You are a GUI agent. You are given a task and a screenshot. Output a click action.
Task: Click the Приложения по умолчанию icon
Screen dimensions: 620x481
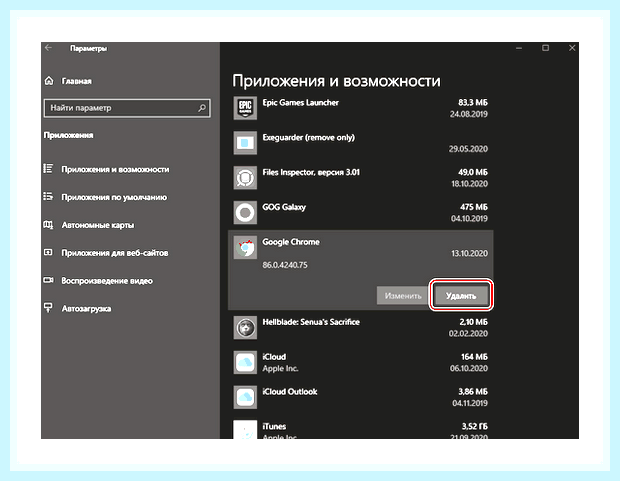pos(48,197)
